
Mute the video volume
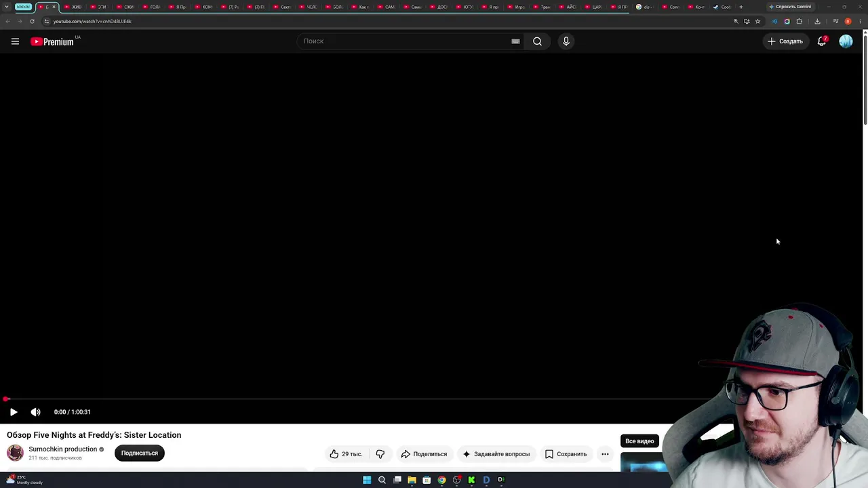[36, 412]
